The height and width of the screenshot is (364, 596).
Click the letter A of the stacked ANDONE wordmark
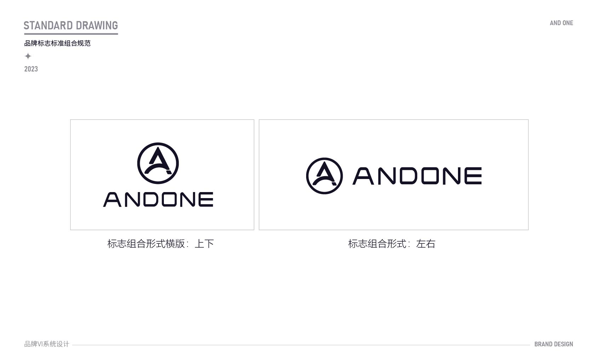point(112,200)
